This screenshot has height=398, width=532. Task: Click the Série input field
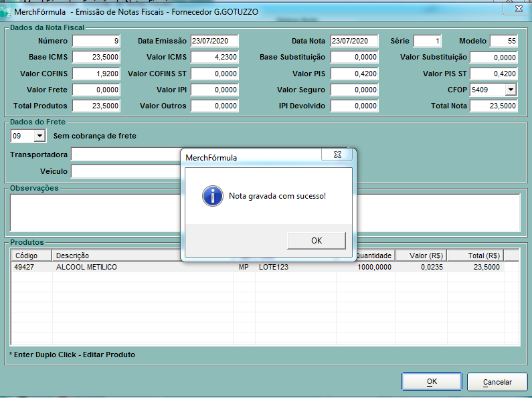coord(427,41)
